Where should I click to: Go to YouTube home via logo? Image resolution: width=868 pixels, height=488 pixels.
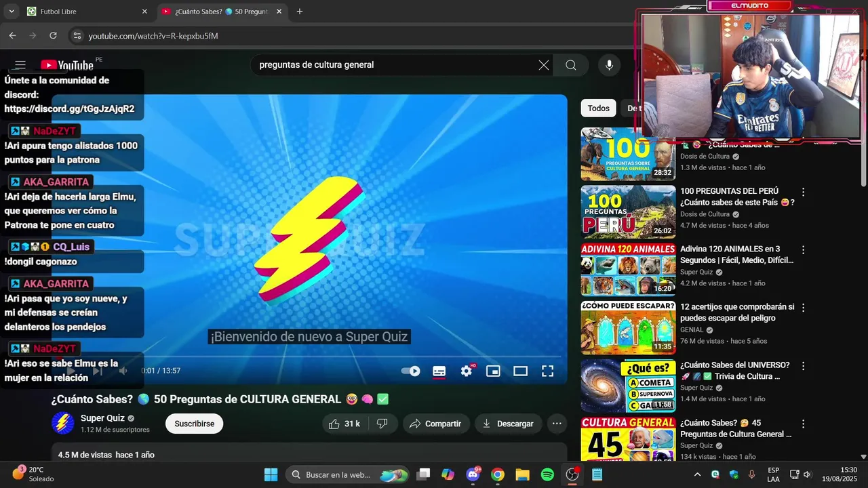click(x=67, y=65)
